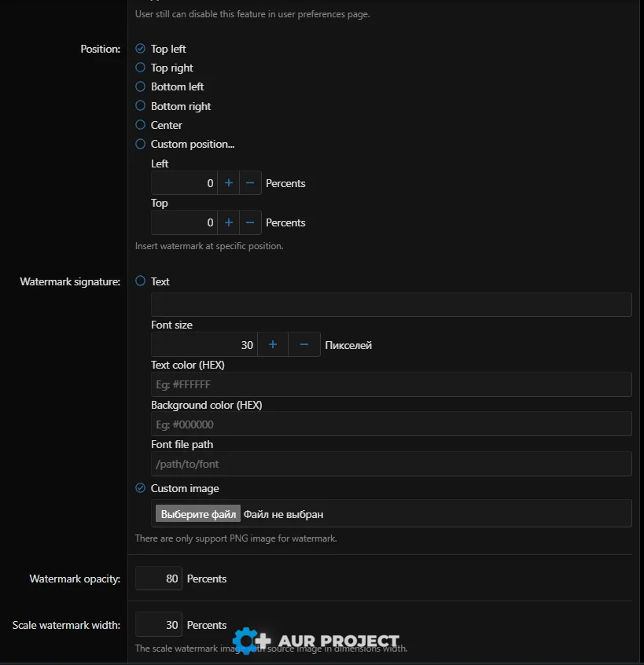644x665 pixels.
Task: Select Top left position radio
Action: [x=141, y=49]
